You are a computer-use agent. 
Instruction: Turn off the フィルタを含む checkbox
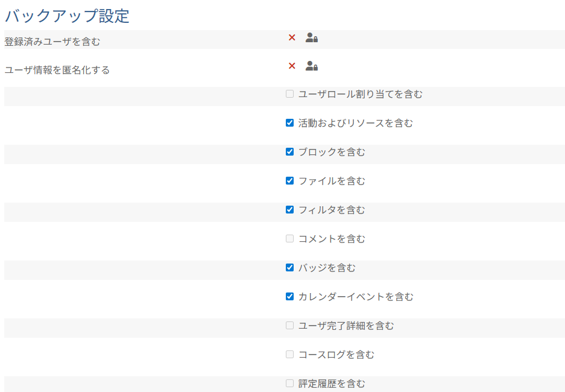[x=289, y=210]
